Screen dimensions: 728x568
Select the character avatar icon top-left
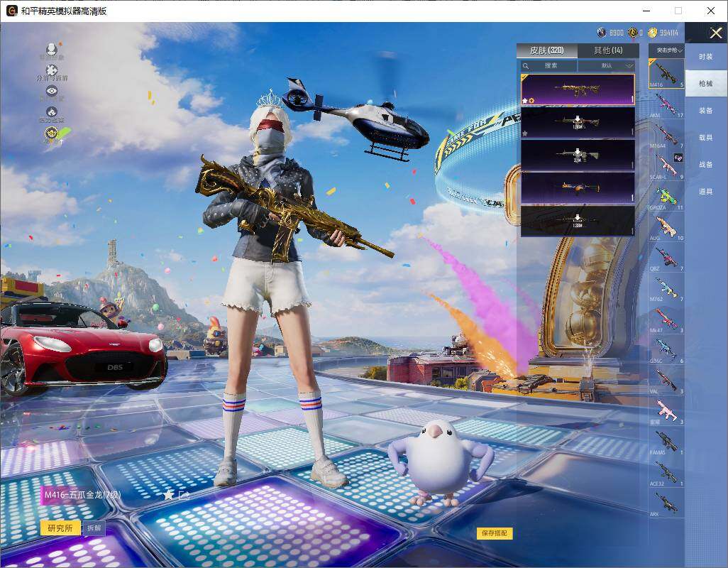(51, 48)
